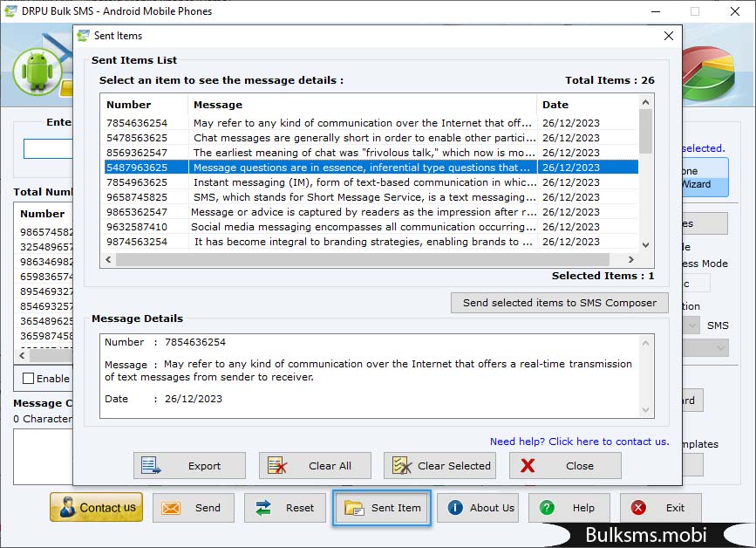
Task: Click the Sent Items horizontal scrollbar thumb
Action: click(363, 259)
